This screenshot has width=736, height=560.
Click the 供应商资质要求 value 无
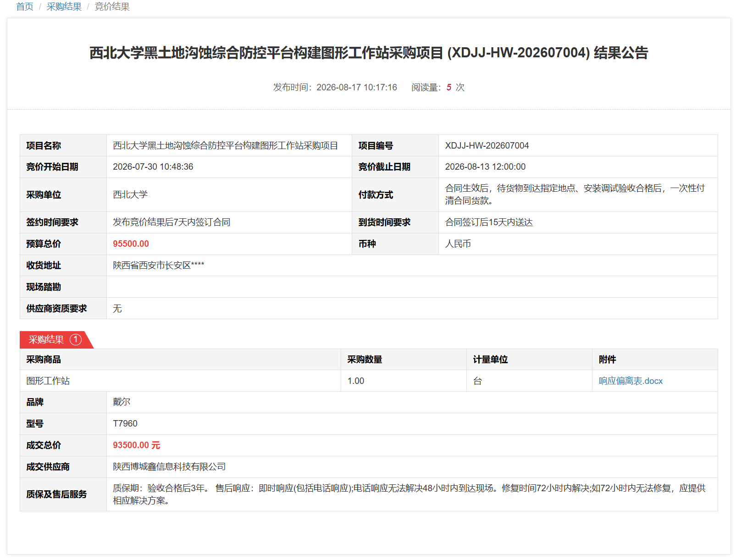pos(117,309)
